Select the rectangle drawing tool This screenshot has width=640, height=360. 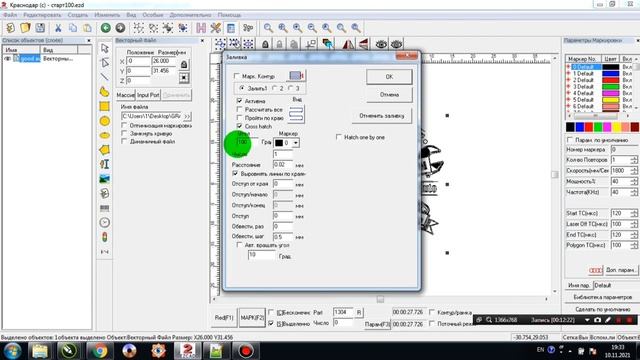[104, 107]
